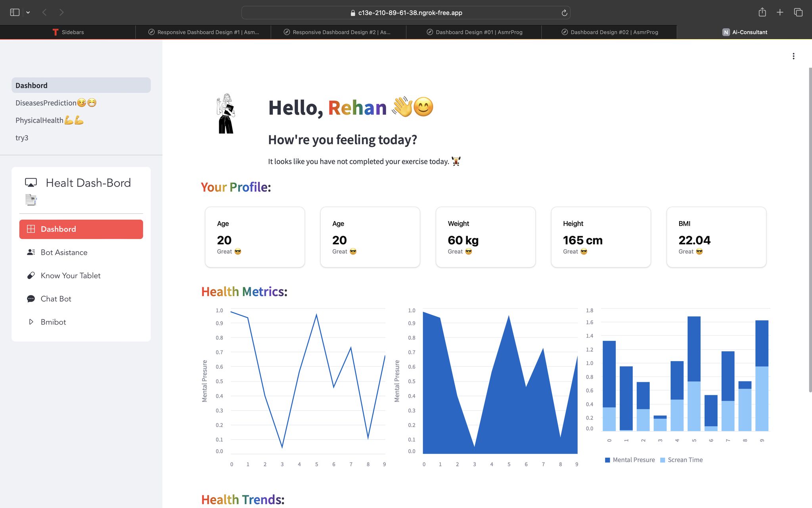Toggle Screan Time series in chart legend
The height and width of the screenshot is (508, 812).
coord(681,460)
